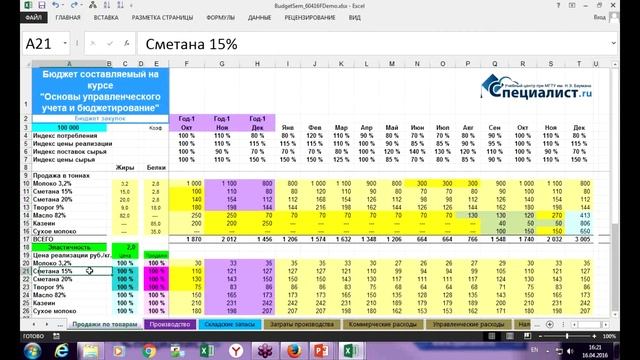Select the Продажи по товарам sheet tab
Viewport: 640px width, 360px height.
104,324
